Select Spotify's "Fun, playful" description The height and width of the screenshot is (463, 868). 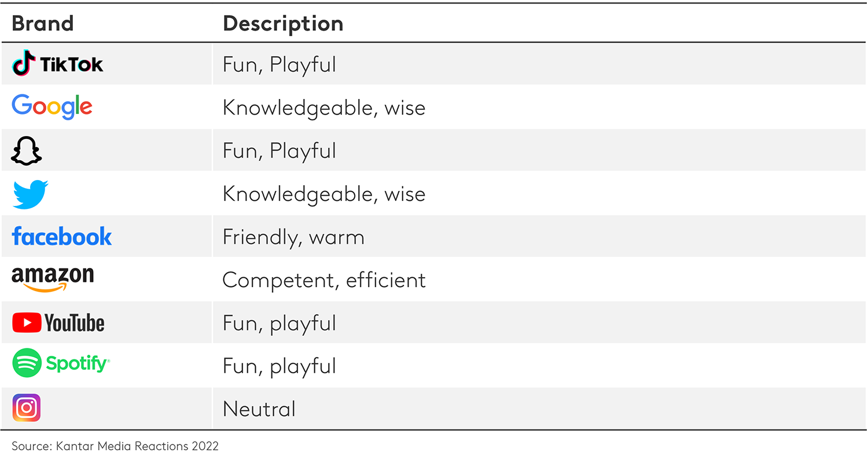pos(279,366)
